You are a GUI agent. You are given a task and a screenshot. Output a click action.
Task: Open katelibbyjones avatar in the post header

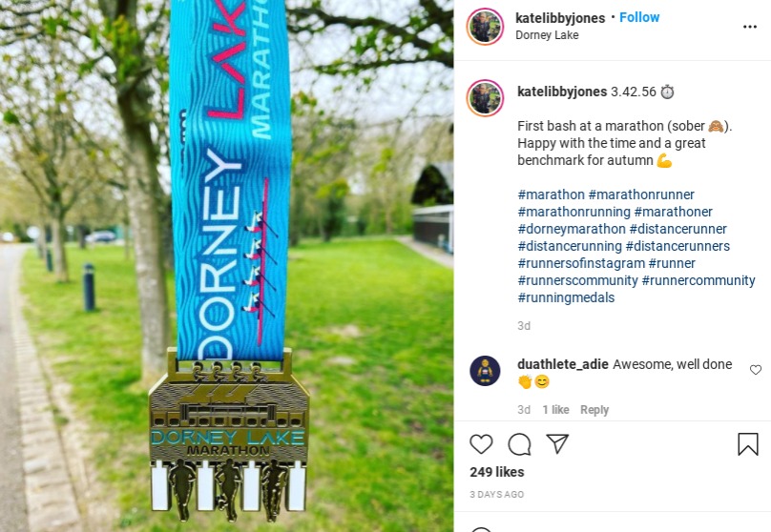pyautogui.click(x=485, y=27)
